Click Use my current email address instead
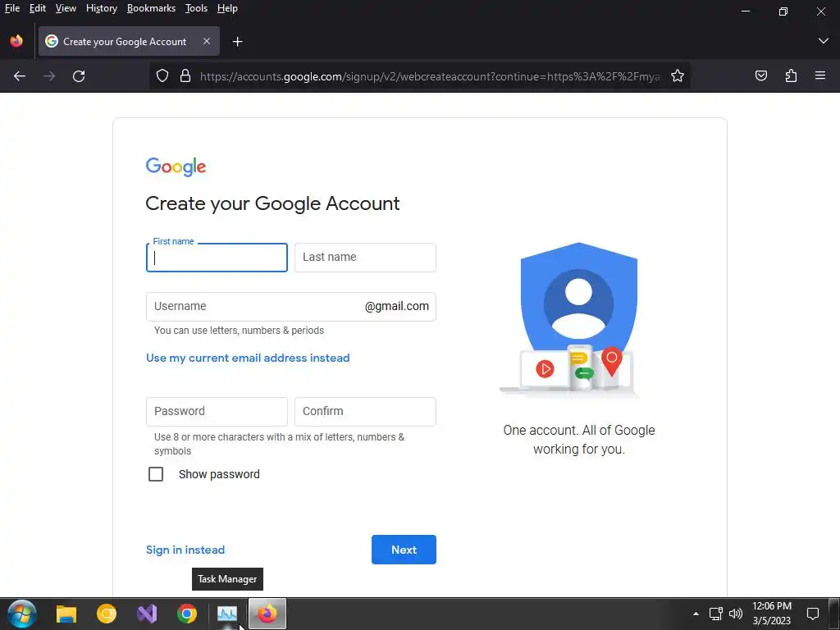Image resolution: width=840 pixels, height=630 pixels. (248, 358)
